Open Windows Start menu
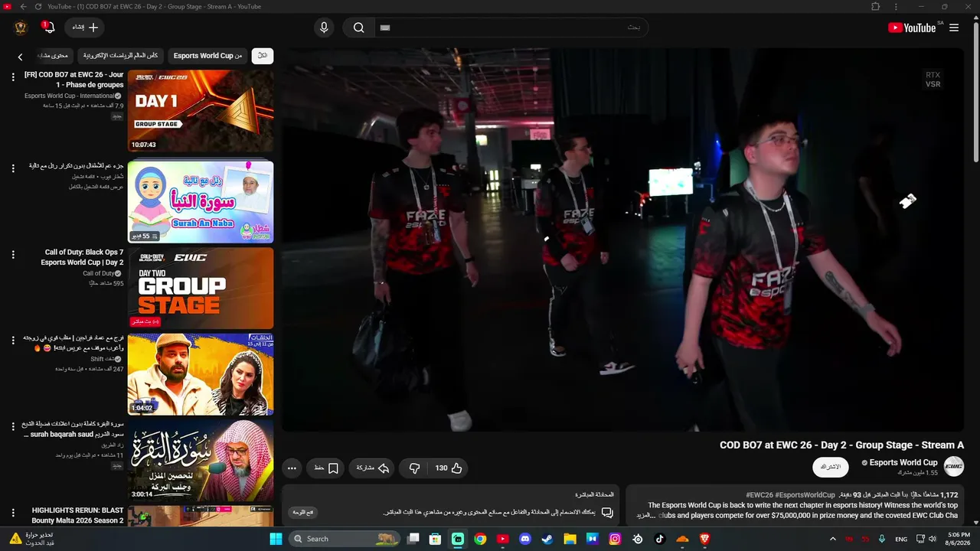 (x=276, y=539)
